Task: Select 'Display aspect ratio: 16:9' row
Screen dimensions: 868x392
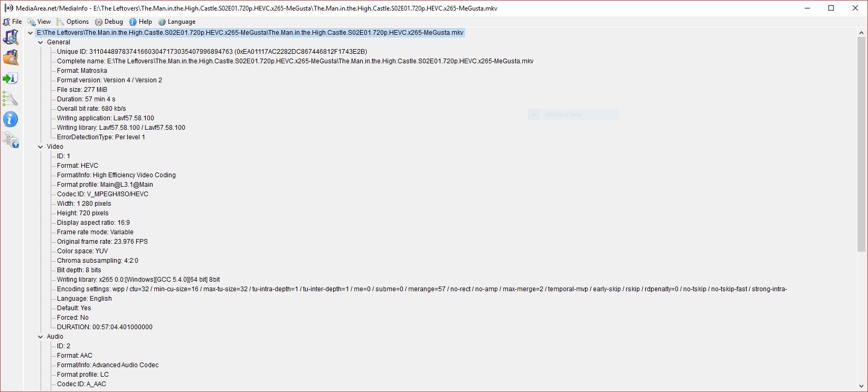Action: click(x=93, y=223)
